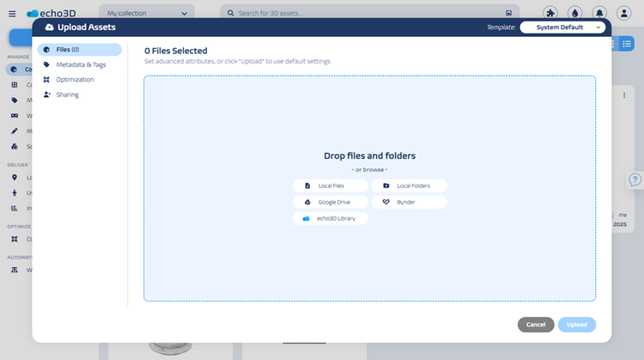Click the grid icon in the sidebar
The width and height of the screenshot is (644, 360).
pyautogui.click(x=15, y=85)
